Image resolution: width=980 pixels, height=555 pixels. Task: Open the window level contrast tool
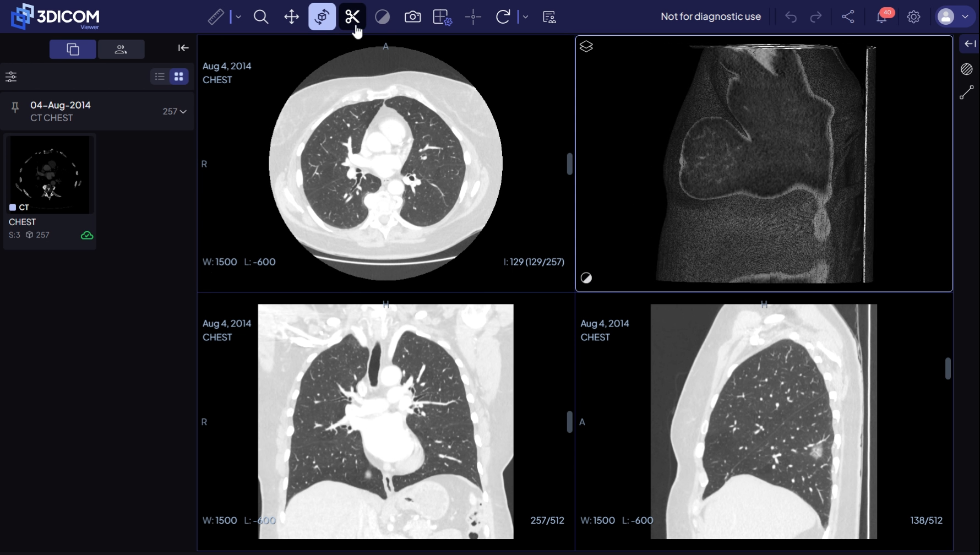(x=383, y=17)
